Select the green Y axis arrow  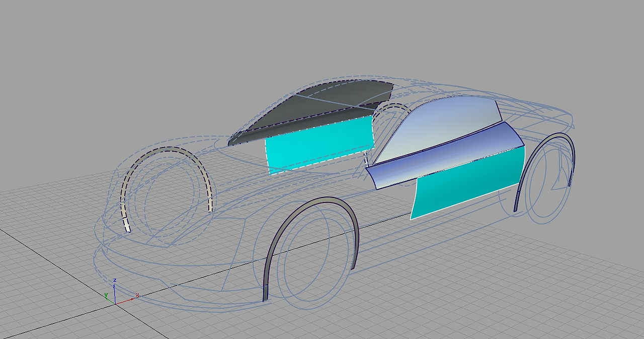point(108,298)
